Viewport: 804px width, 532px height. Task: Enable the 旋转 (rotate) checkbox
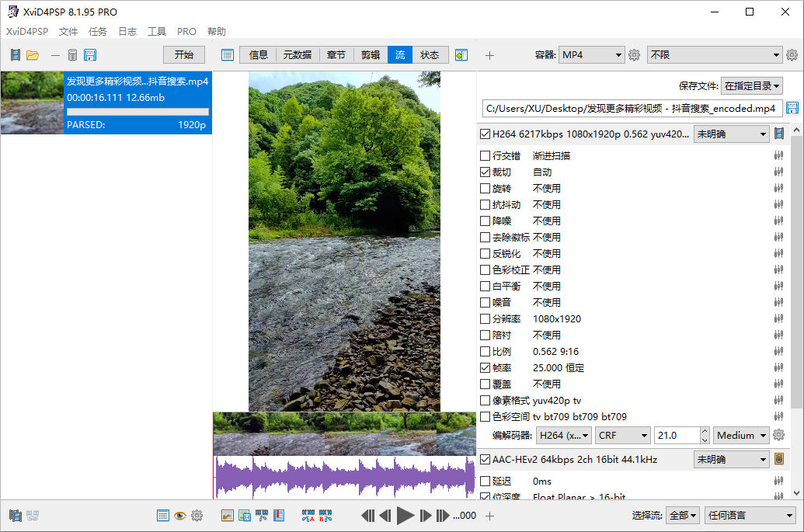[486, 189]
